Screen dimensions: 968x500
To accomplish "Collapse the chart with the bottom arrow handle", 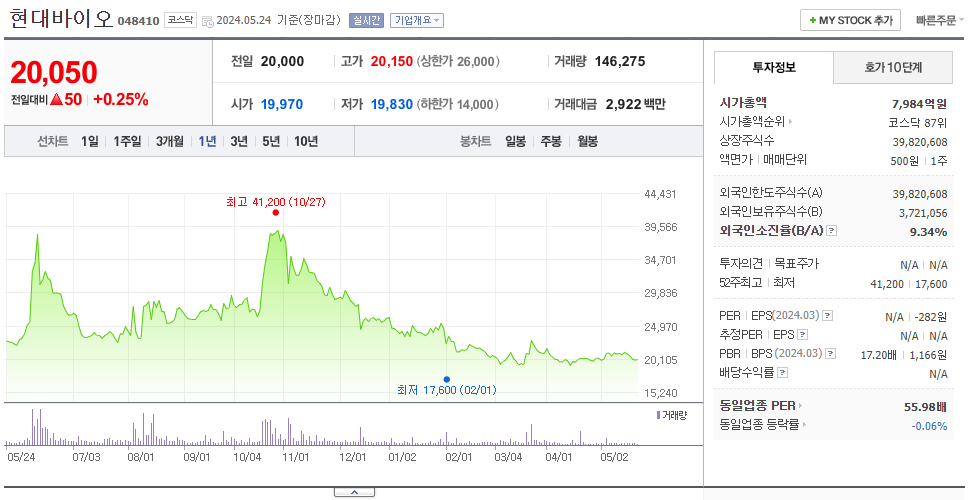I will click(354, 492).
